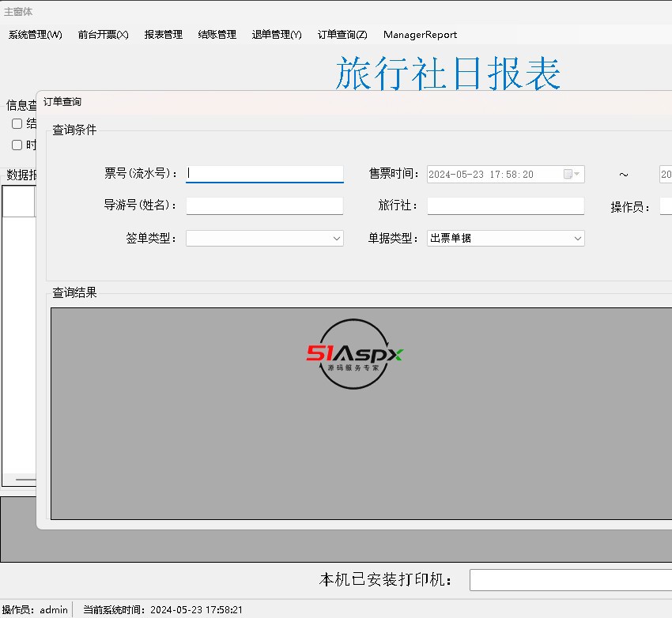Toggle the checkbox labeled 结 under 信息查询
The image size is (672, 618).
point(17,124)
